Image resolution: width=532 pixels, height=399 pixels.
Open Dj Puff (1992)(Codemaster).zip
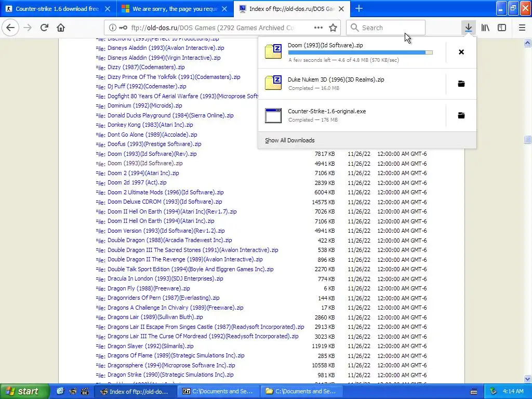click(x=147, y=87)
